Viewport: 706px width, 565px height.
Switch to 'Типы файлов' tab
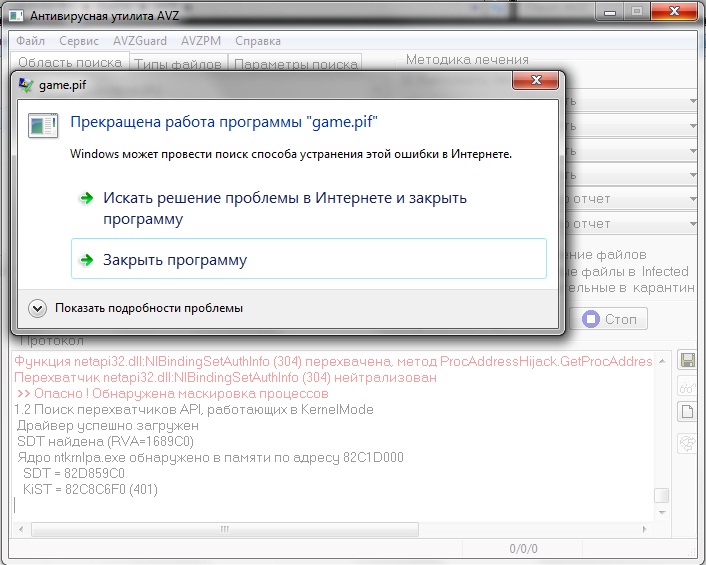pyautogui.click(x=178, y=64)
